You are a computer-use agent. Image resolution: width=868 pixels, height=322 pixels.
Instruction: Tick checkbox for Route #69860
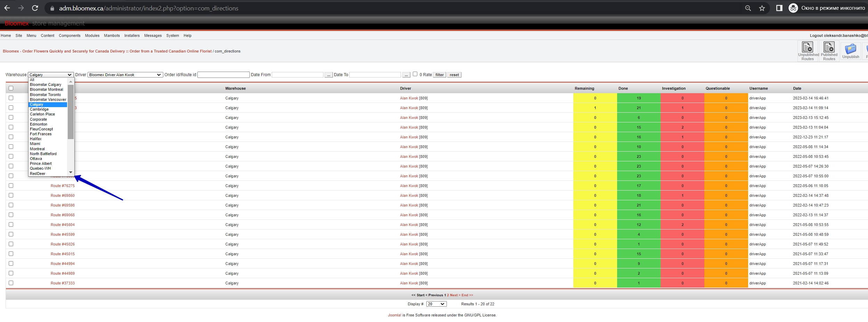click(x=11, y=195)
